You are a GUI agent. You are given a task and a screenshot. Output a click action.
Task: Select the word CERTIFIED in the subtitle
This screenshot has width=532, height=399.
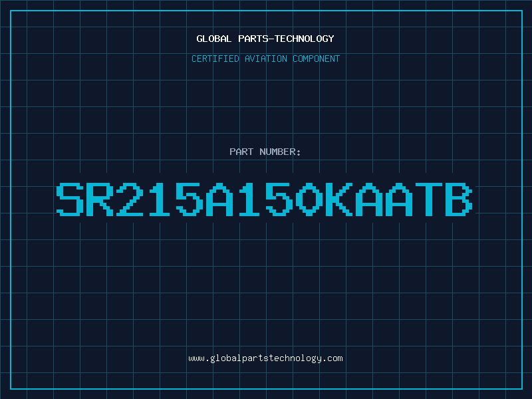click(215, 59)
